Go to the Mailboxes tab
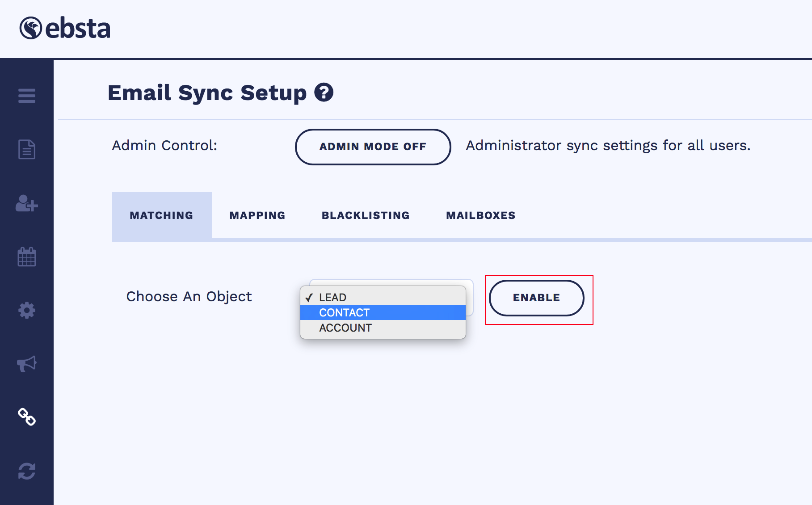Screen dimensions: 812x505 pyautogui.click(x=481, y=215)
